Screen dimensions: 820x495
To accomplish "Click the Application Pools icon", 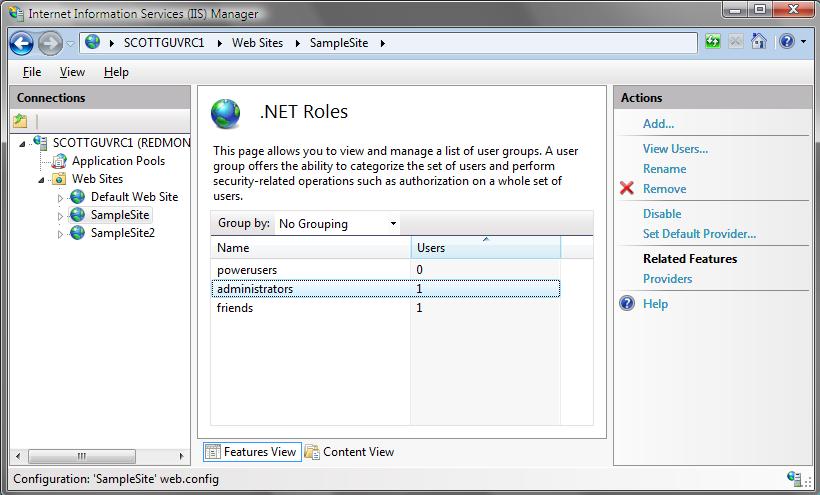I will [x=60, y=161].
